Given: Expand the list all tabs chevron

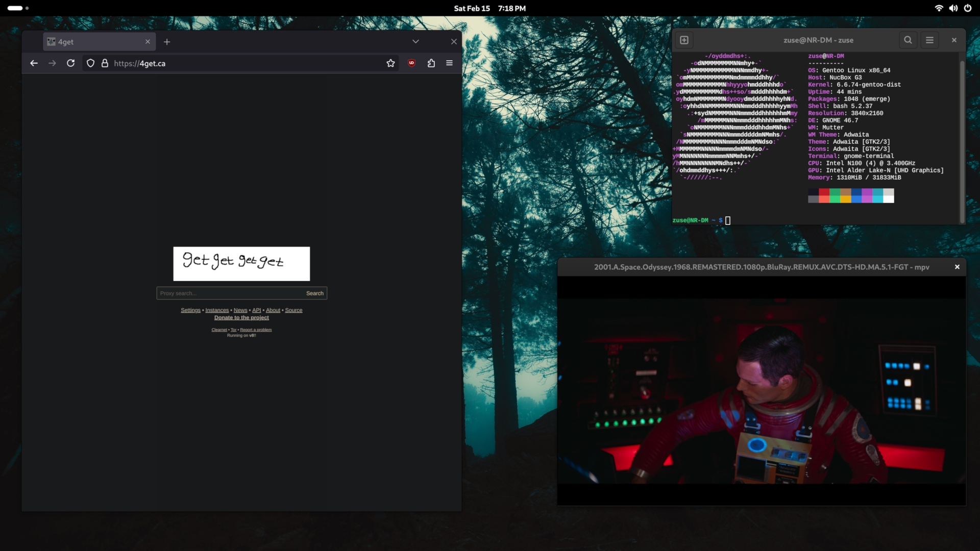Looking at the screenshot, I should point(415,42).
